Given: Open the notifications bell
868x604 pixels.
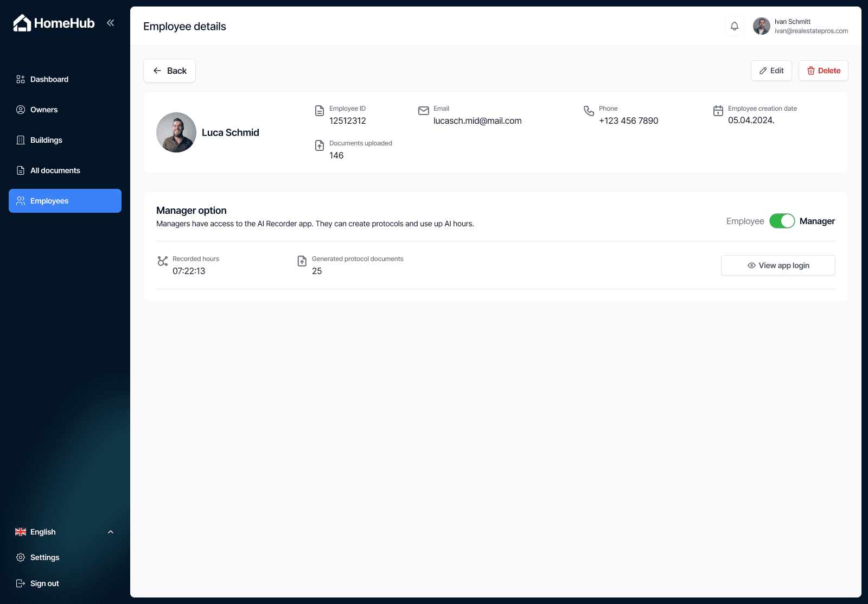Looking at the screenshot, I should [735, 26].
